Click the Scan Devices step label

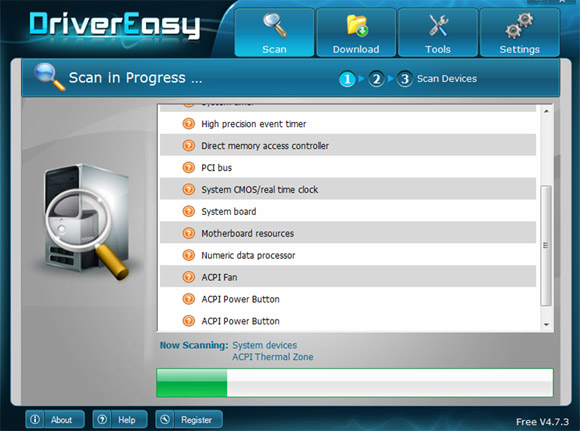point(447,79)
